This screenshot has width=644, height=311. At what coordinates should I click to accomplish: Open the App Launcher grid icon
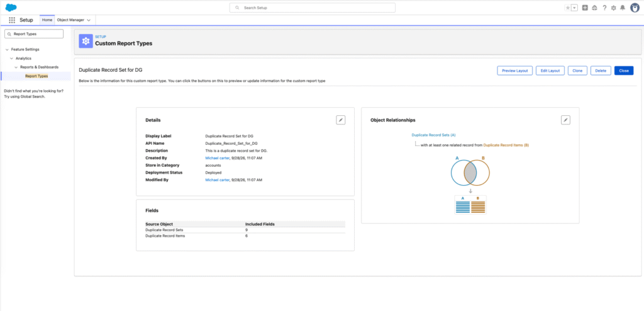click(x=12, y=20)
